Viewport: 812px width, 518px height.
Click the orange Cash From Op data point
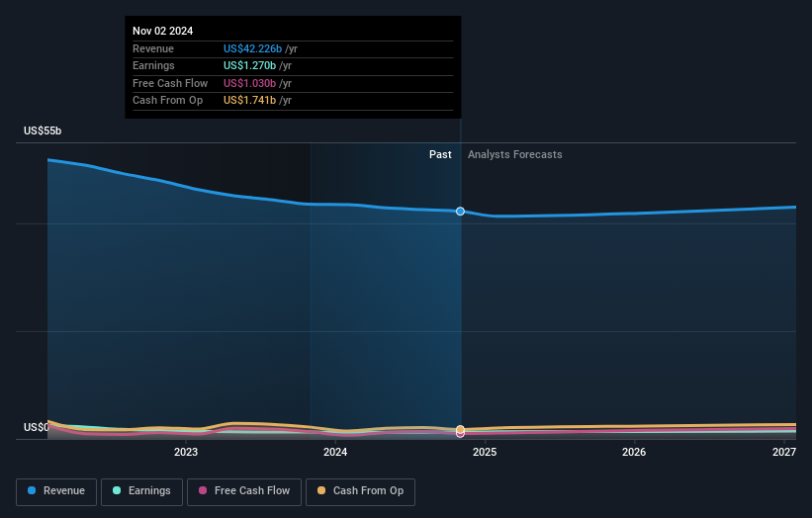(460, 429)
